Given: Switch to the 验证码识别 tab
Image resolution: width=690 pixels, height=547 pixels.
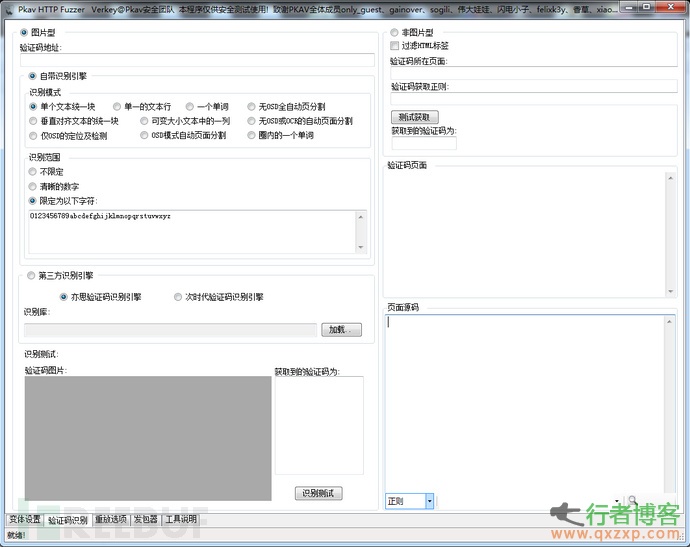Looking at the screenshot, I should coord(68,520).
